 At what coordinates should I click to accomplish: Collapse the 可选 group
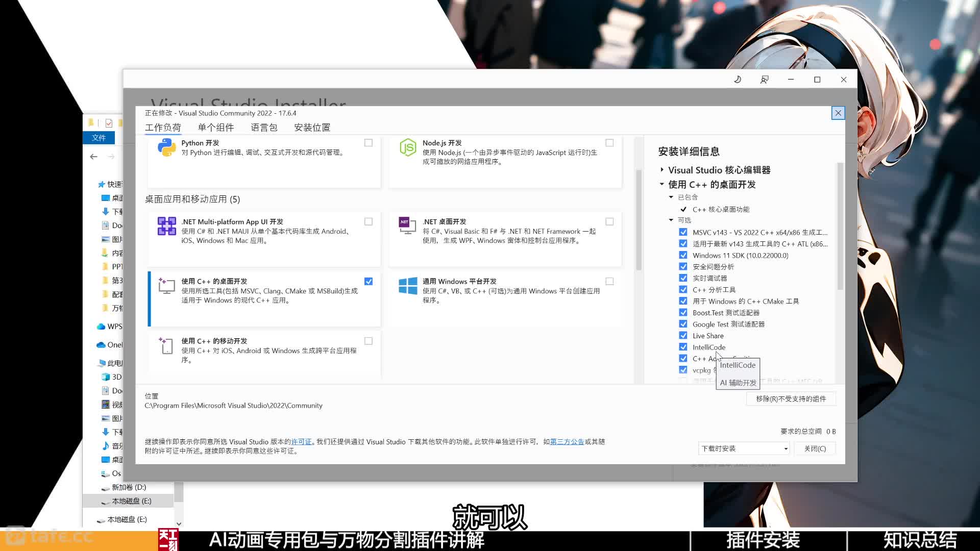coord(671,220)
